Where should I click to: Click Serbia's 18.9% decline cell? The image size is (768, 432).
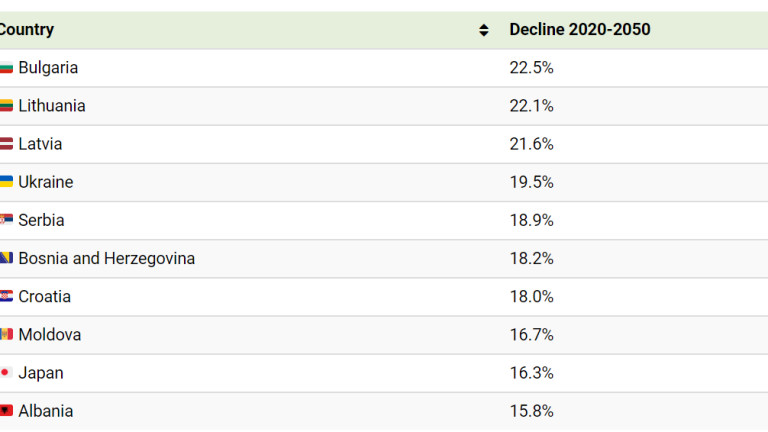531,220
